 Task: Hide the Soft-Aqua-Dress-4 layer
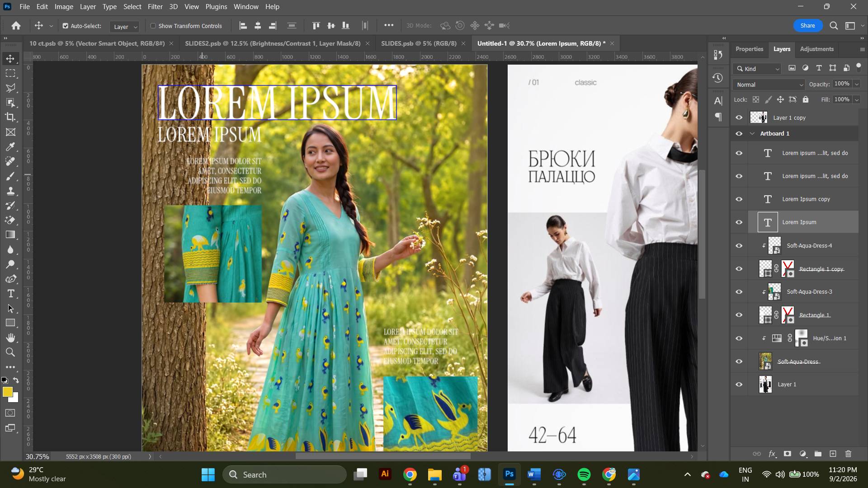tap(739, 246)
